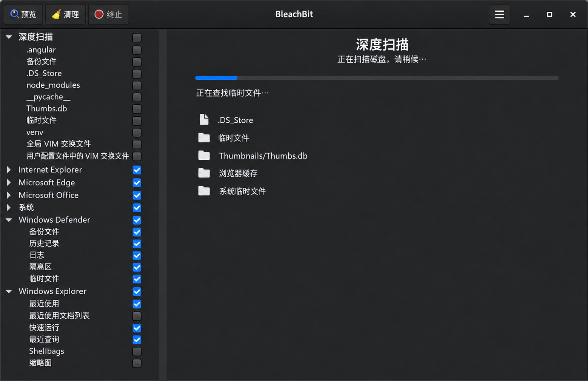This screenshot has width=588, height=381.
Task: Expand the Internet Explorer group
Action: [x=9, y=170]
